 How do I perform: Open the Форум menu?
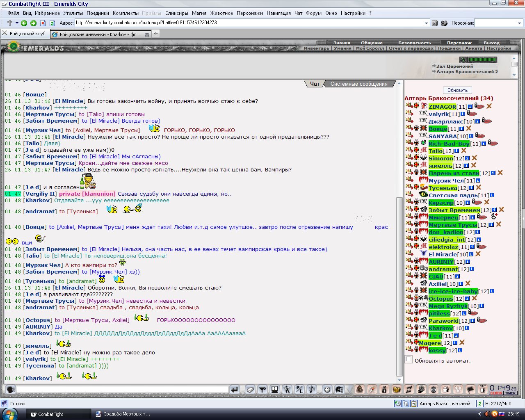(x=314, y=13)
